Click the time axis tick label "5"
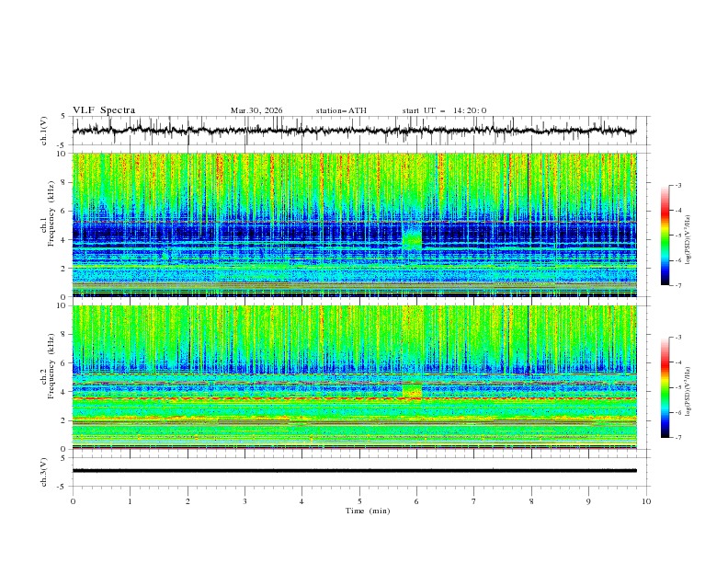728x563 pixels. [359, 501]
